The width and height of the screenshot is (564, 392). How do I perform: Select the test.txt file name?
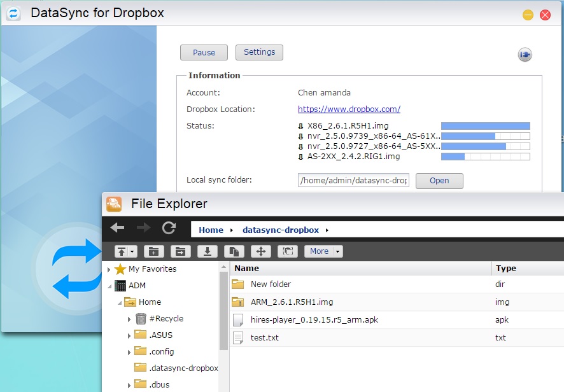(265, 338)
